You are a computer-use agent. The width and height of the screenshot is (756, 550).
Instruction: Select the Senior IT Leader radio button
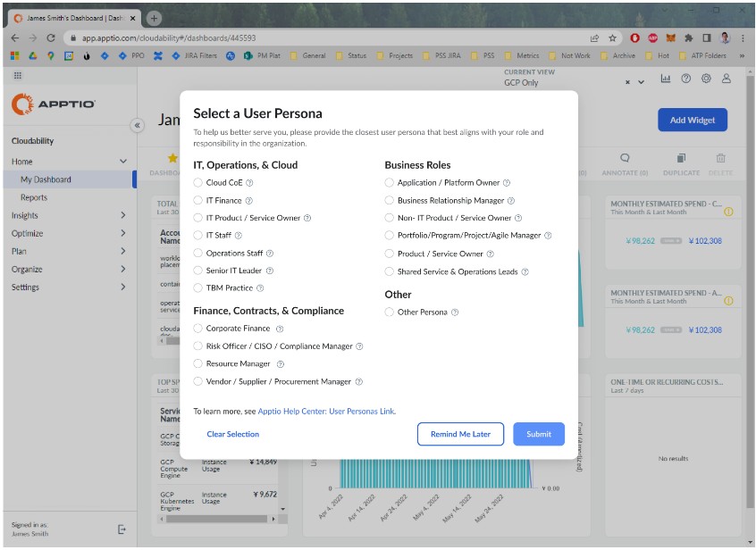[x=197, y=271]
